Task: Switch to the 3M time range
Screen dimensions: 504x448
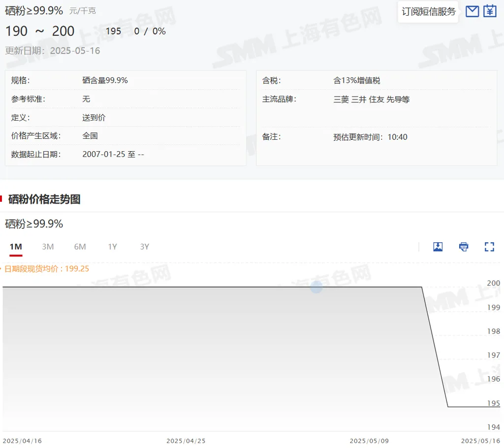Action: [x=48, y=247]
